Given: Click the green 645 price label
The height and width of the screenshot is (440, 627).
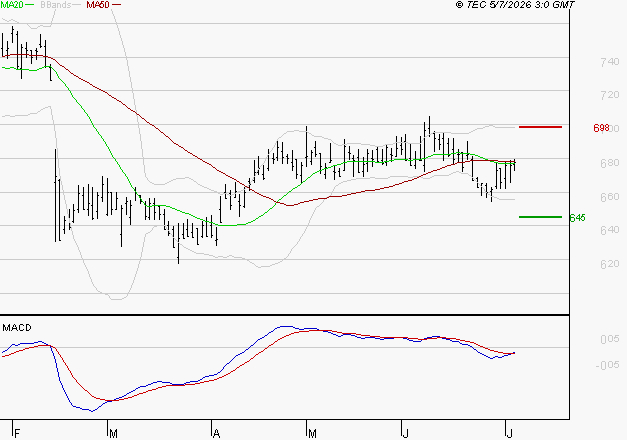Looking at the screenshot, I should click(x=577, y=218).
